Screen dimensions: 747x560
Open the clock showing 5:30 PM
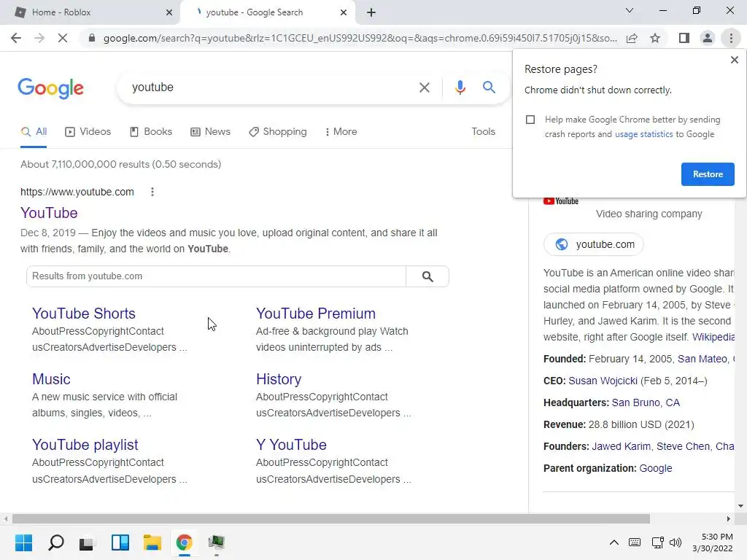click(x=713, y=542)
